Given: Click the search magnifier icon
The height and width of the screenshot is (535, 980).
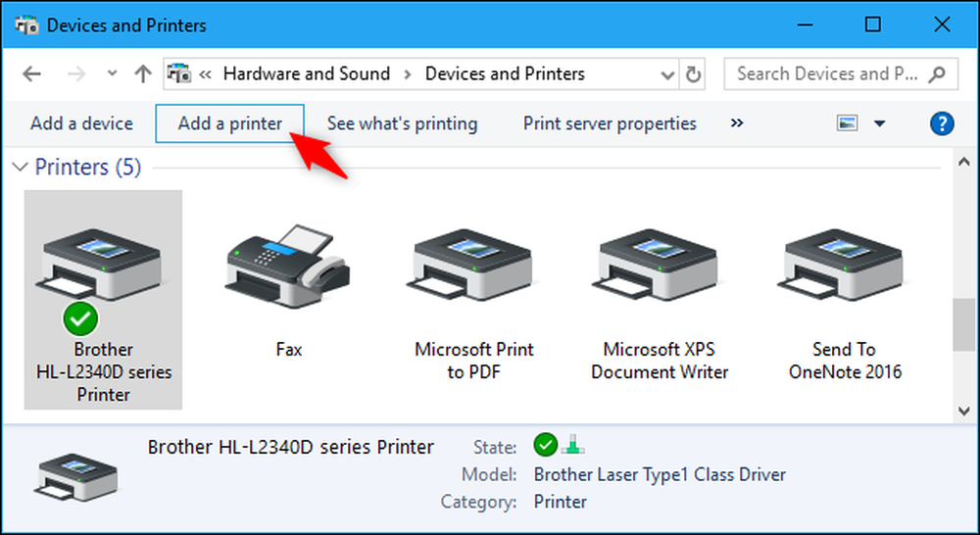Looking at the screenshot, I should (x=937, y=74).
